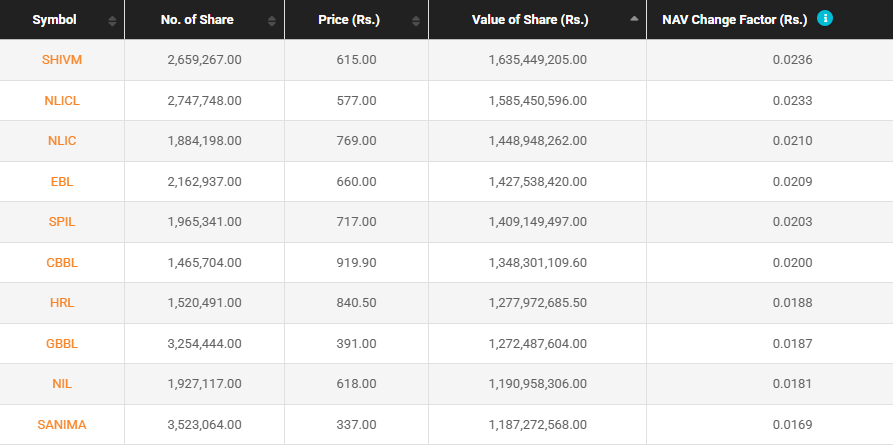
Task: View the GBBL stock link
Action: pos(62,344)
